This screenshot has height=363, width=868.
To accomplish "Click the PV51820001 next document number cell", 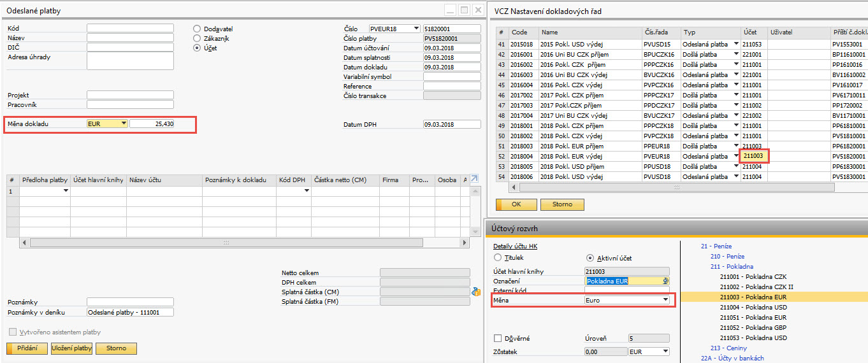I will pyautogui.click(x=850, y=156).
